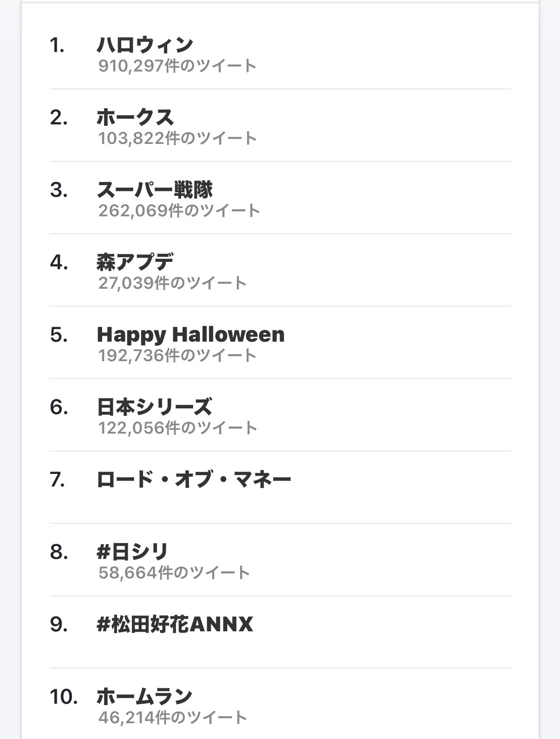Open the ハロウィン trending topic
Image resolution: width=560 pixels, height=739 pixels.
tap(145, 45)
